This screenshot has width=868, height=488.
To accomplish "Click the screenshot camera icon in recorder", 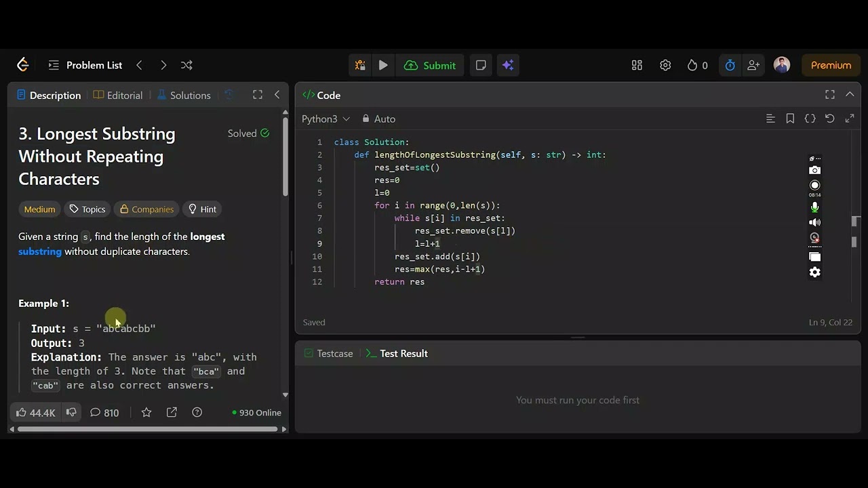I will [x=815, y=170].
